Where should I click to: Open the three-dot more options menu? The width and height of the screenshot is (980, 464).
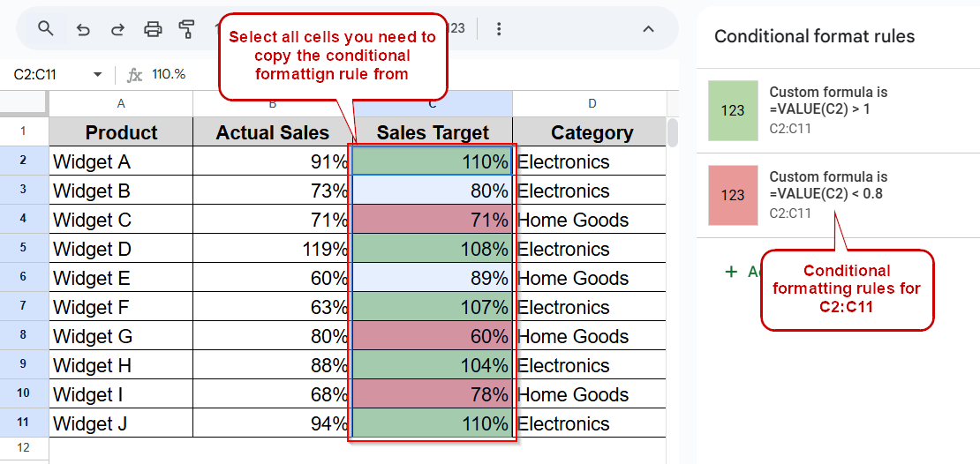click(498, 29)
